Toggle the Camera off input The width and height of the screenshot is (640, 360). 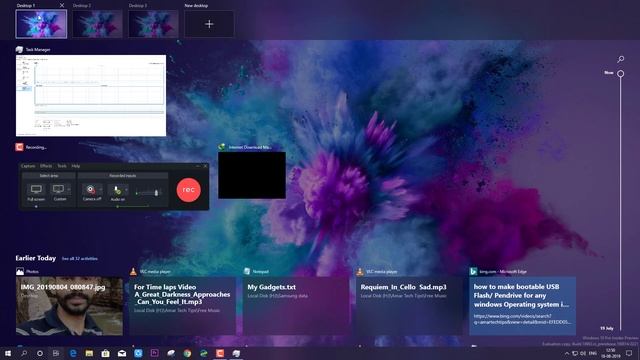(91, 192)
